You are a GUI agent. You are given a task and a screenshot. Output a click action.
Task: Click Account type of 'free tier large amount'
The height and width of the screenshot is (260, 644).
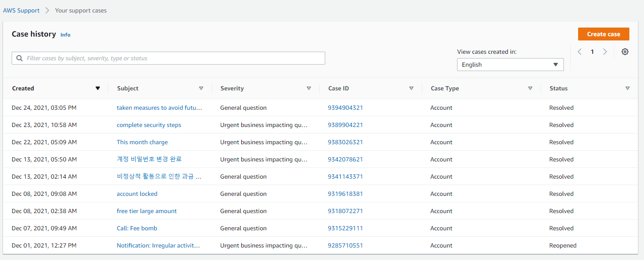tap(441, 211)
